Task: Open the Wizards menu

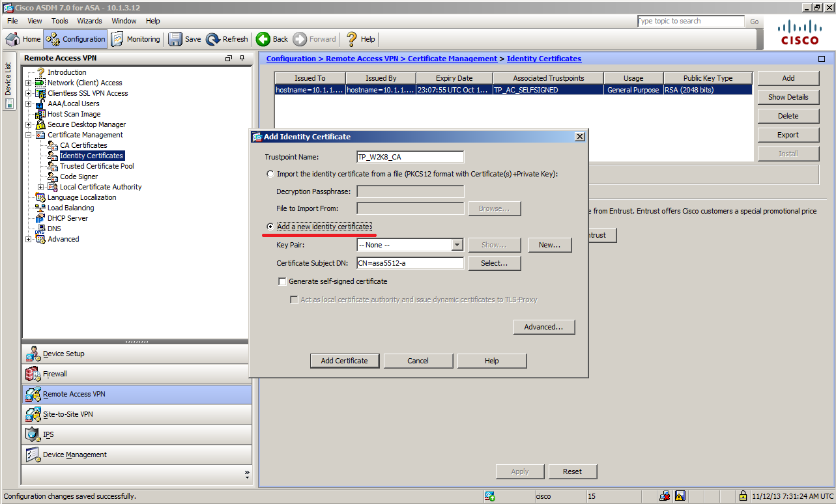Action: click(89, 21)
